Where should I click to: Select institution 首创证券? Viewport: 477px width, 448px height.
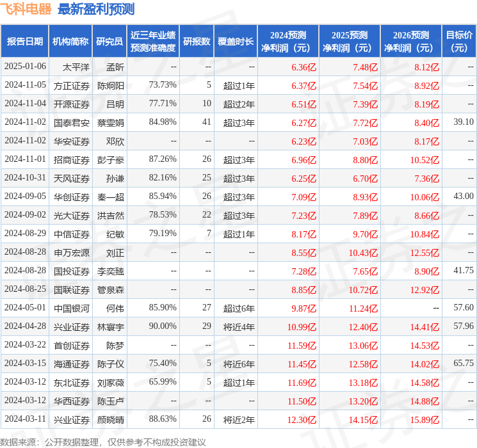click(x=72, y=346)
